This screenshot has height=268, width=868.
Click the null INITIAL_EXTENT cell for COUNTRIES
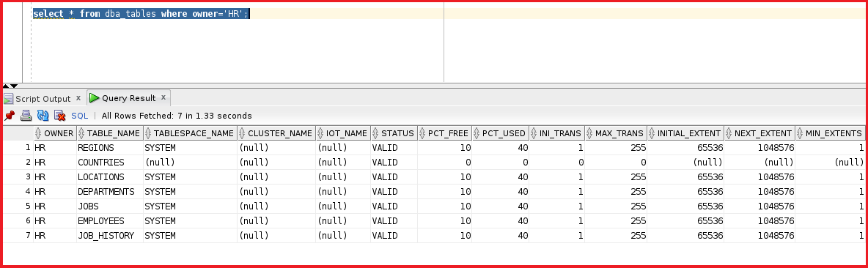click(x=685, y=163)
